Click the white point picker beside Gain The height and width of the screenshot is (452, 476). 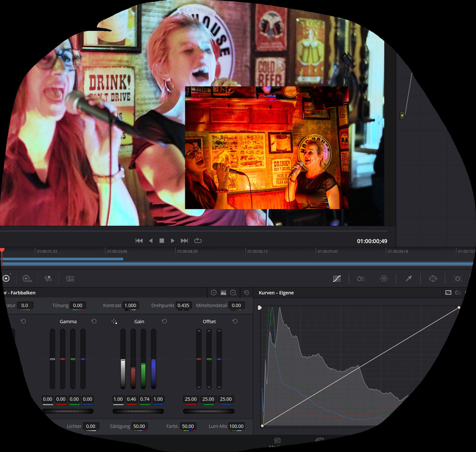(x=114, y=322)
